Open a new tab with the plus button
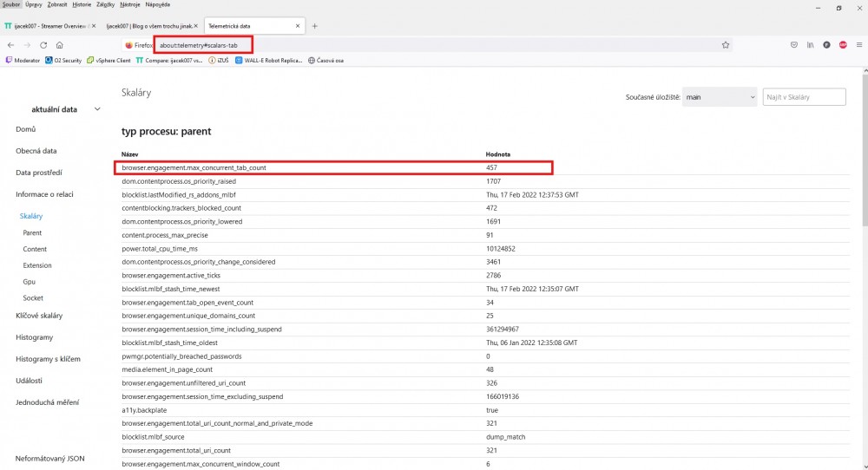The image size is (868, 470). point(314,26)
